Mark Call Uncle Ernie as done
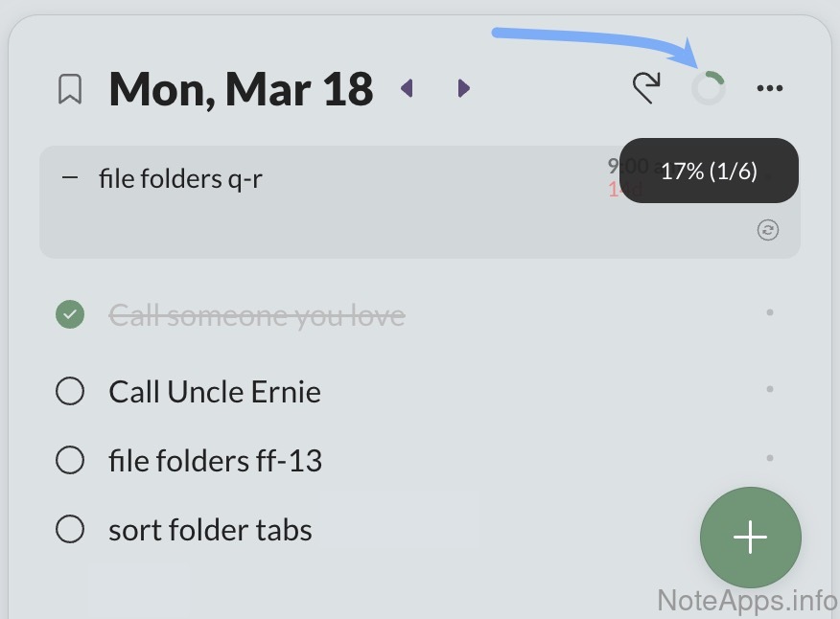Image resolution: width=840 pixels, height=619 pixels. point(70,392)
